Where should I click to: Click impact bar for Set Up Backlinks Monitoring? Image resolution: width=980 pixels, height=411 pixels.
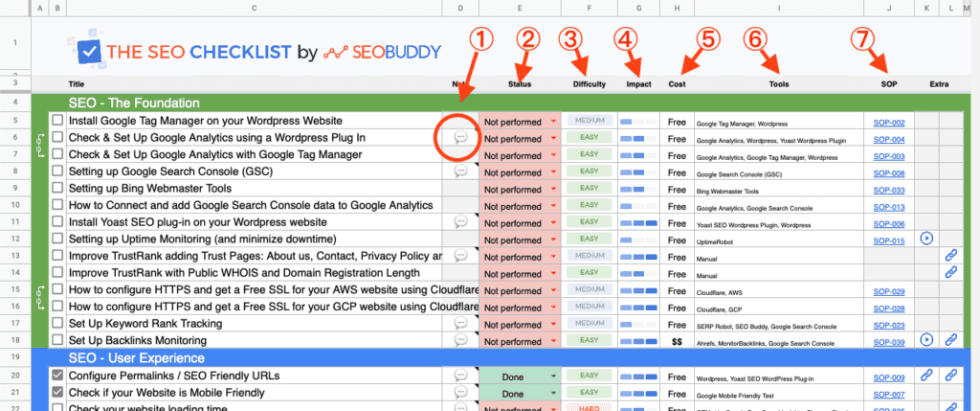pyautogui.click(x=638, y=341)
